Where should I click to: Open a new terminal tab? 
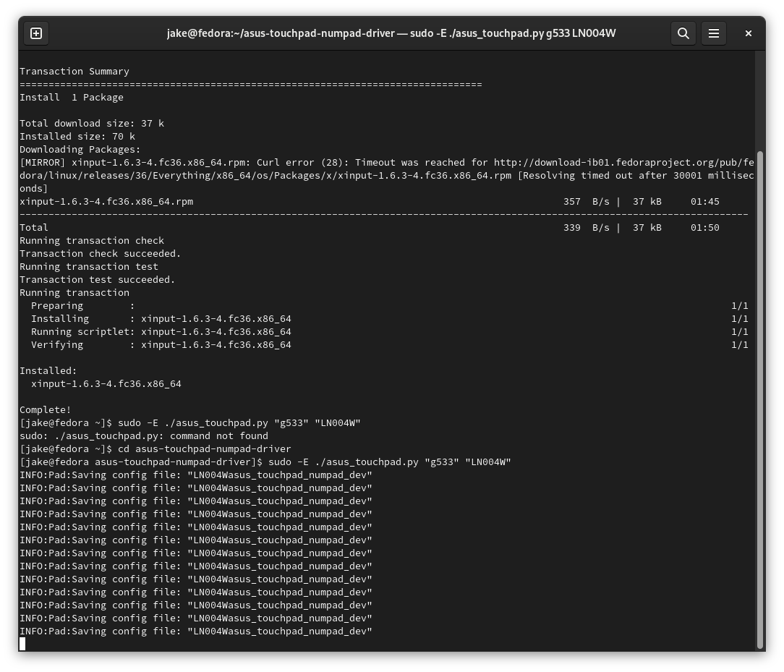click(x=35, y=33)
